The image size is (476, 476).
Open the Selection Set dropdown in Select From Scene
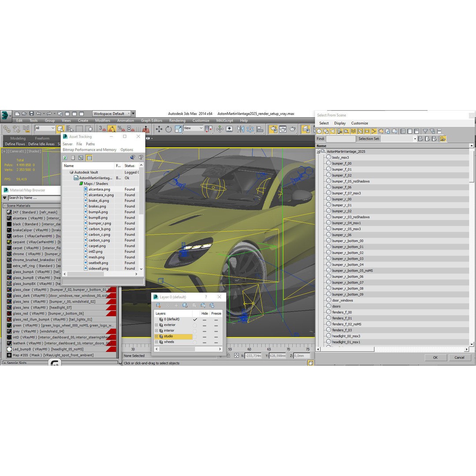(x=415, y=139)
